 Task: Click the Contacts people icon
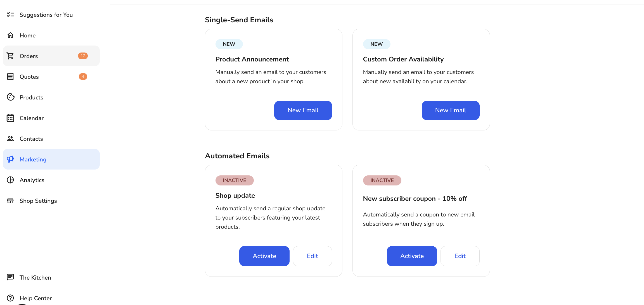(10, 139)
